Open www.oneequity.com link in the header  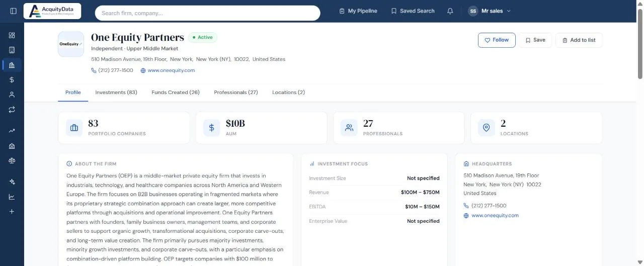click(x=171, y=70)
